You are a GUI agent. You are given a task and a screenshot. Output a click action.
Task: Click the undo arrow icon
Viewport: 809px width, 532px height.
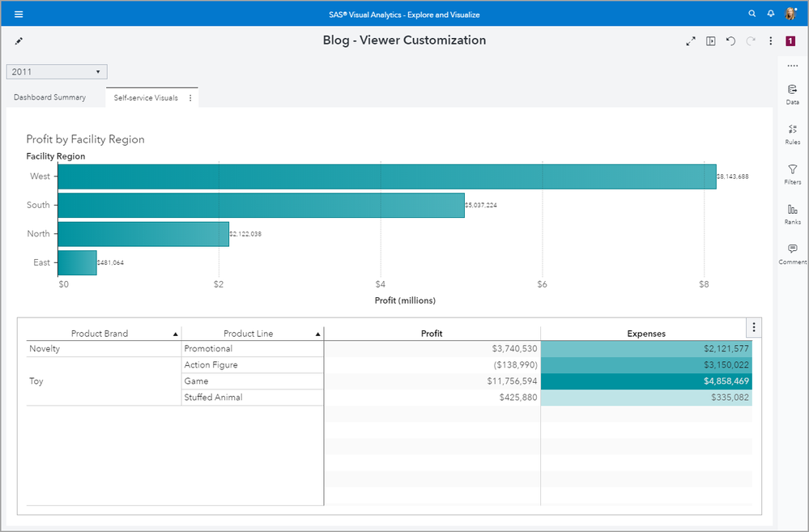pos(730,41)
